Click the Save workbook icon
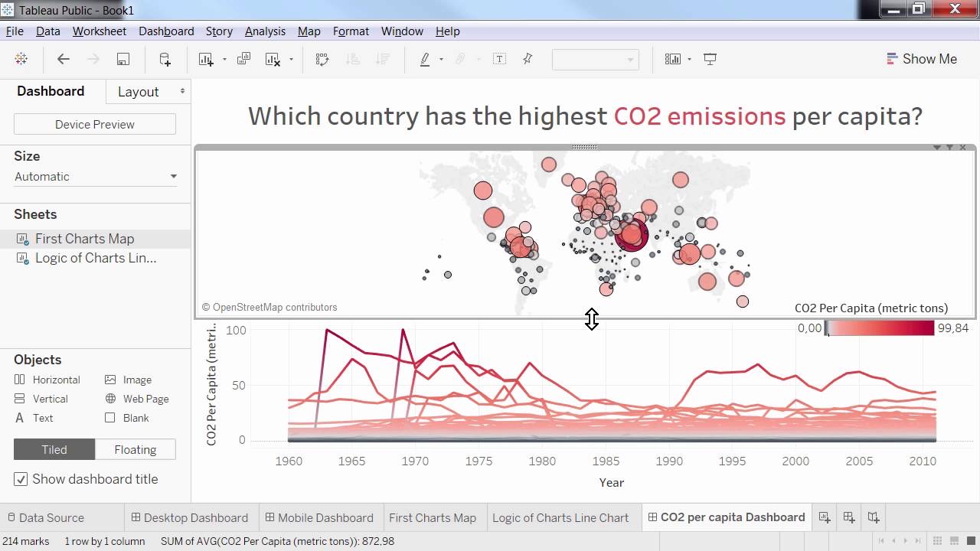The height and width of the screenshot is (551, 980). click(122, 60)
